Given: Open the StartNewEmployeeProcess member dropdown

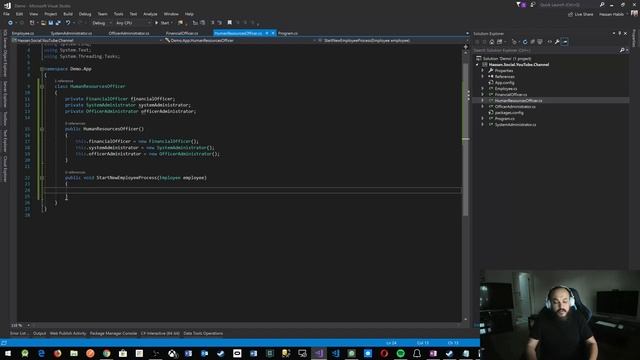Looking at the screenshot, I should [392, 40].
